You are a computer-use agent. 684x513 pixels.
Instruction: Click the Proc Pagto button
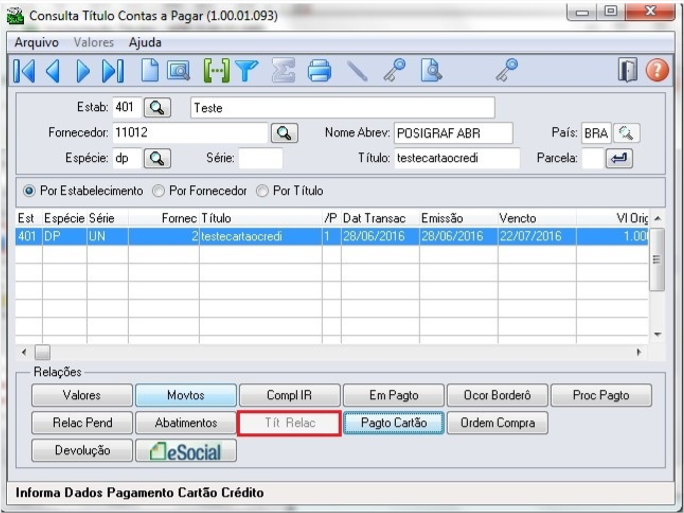pyautogui.click(x=601, y=395)
